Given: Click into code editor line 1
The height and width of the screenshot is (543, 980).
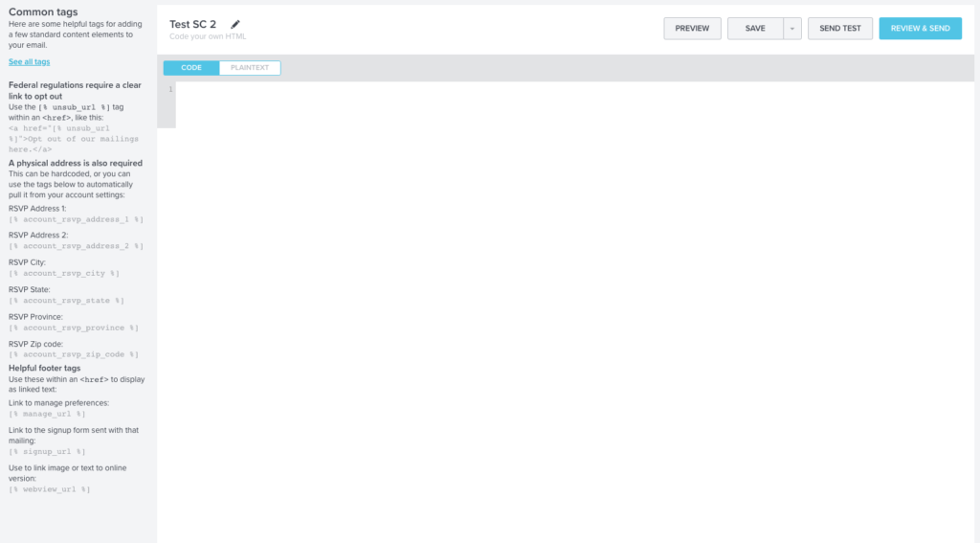Looking at the screenshot, I should [574, 89].
